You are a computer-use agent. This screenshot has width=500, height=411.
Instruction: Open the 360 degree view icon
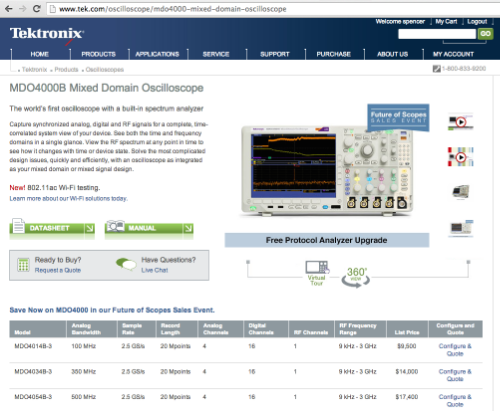click(x=356, y=277)
